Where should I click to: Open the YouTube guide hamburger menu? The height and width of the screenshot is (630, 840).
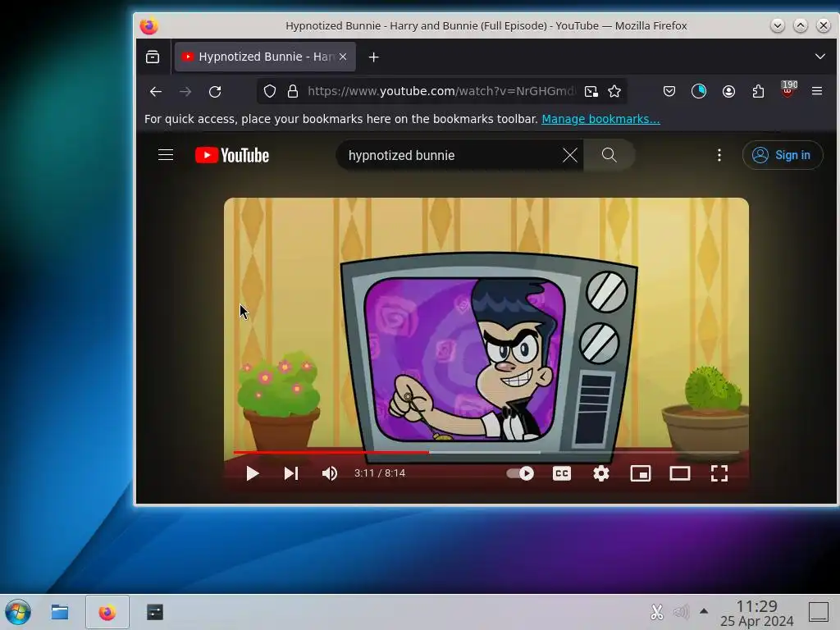(166, 155)
